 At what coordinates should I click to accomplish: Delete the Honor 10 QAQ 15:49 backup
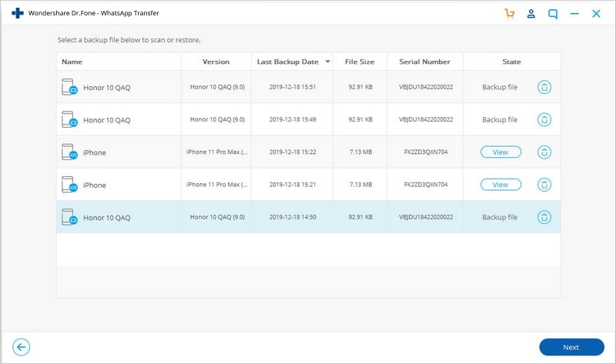pyautogui.click(x=544, y=120)
